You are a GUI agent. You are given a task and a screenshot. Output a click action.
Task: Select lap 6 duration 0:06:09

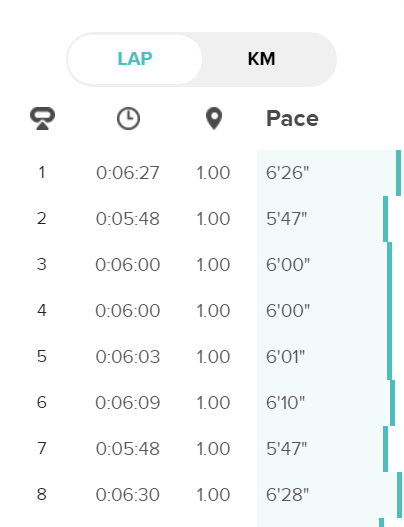[x=128, y=403]
